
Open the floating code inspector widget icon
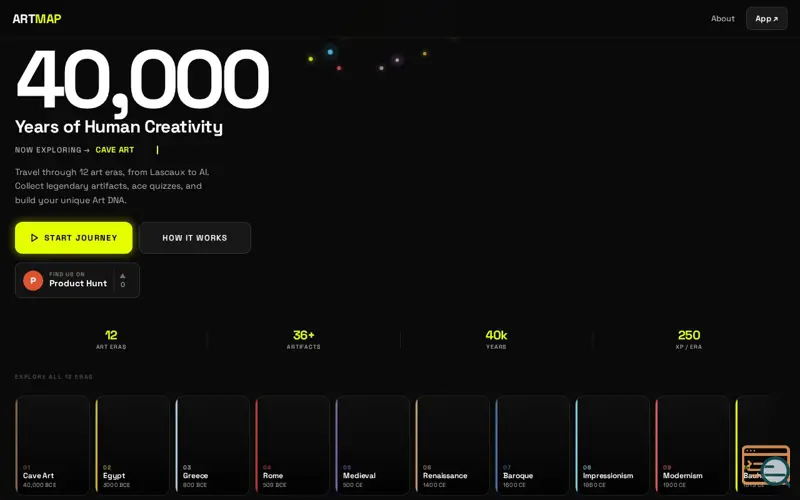point(766,465)
